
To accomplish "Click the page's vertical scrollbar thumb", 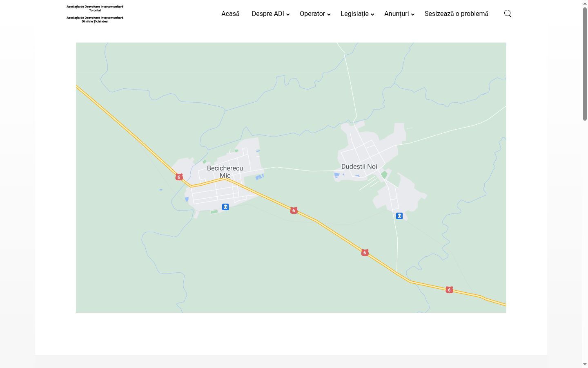I will [585, 64].
